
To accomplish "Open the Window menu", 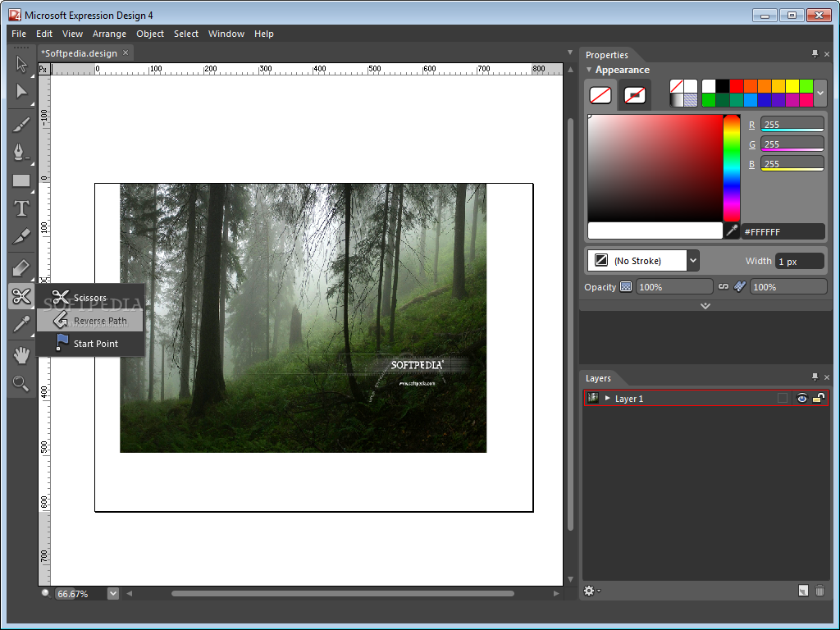I will coord(226,34).
